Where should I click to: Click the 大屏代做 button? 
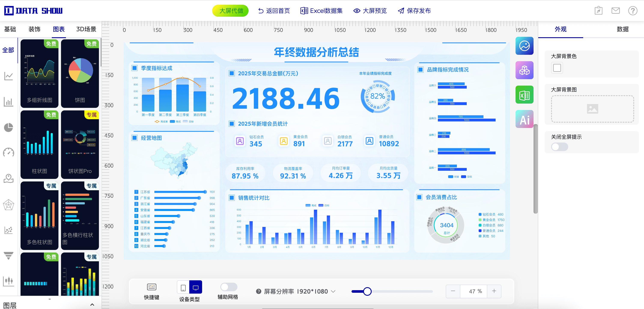(x=231, y=11)
